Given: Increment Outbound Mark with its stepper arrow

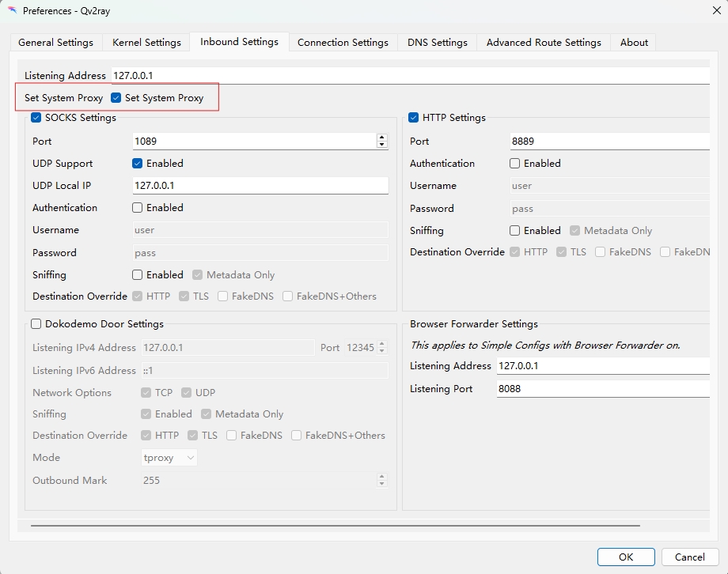Looking at the screenshot, I should pyautogui.click(x=382, y=476).
